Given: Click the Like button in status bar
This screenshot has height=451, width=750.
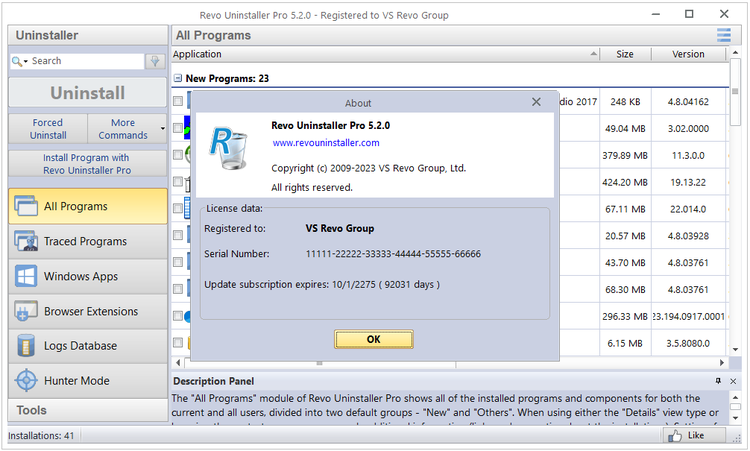Looking at the screenshot, I should (695, 435).
